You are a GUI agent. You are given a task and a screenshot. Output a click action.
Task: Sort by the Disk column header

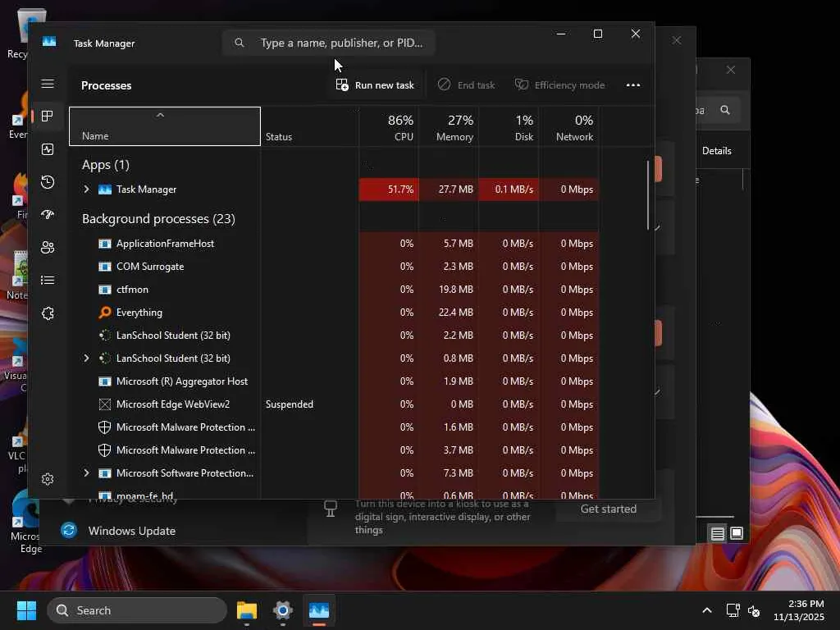pyautogui.click(x=509, y=127)
